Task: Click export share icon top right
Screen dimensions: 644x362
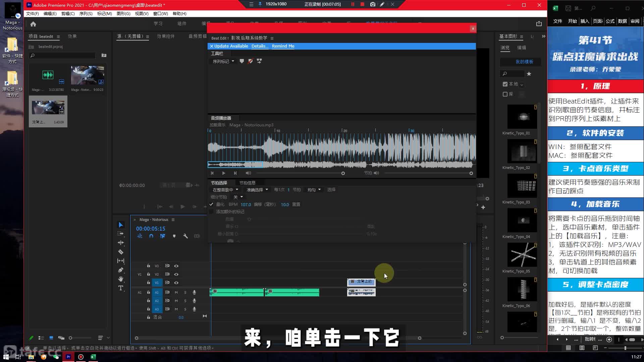Action: click(539, 23)
